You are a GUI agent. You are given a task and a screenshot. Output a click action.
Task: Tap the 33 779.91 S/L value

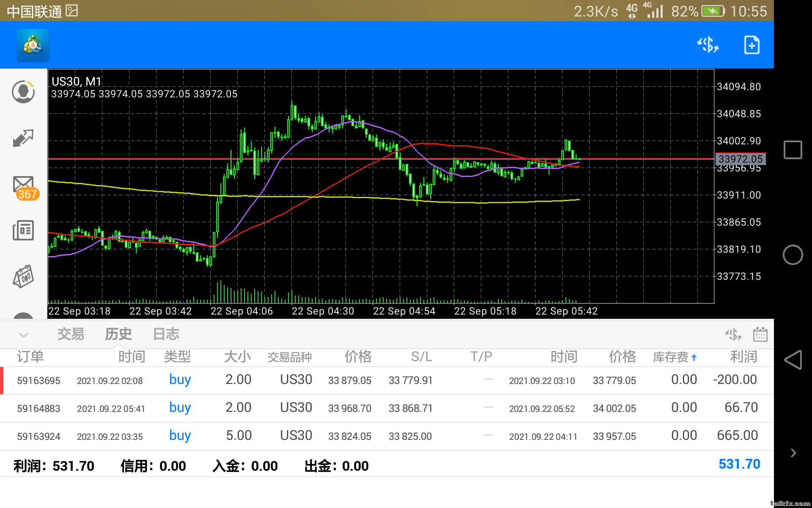[x=411, y=381]
